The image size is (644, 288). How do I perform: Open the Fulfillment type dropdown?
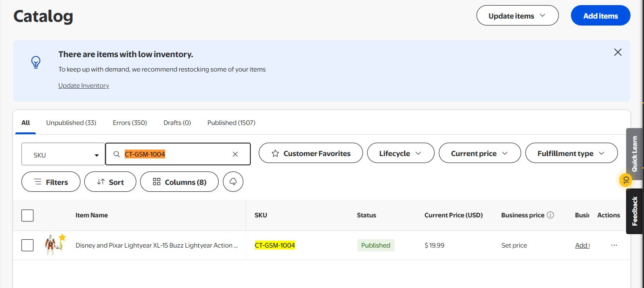coord(571,153)
